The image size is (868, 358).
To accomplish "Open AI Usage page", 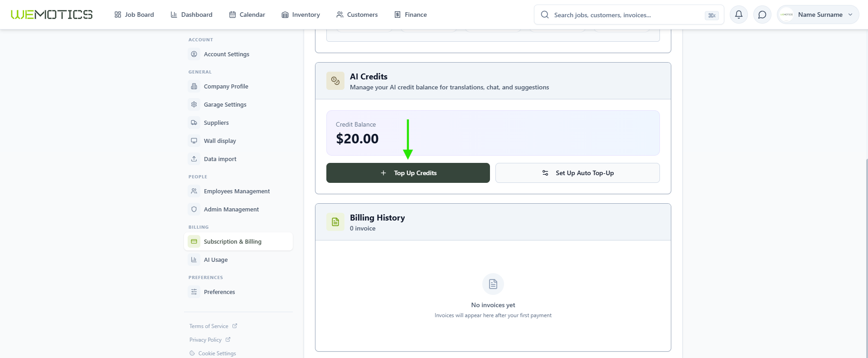I will pos(238,260).
